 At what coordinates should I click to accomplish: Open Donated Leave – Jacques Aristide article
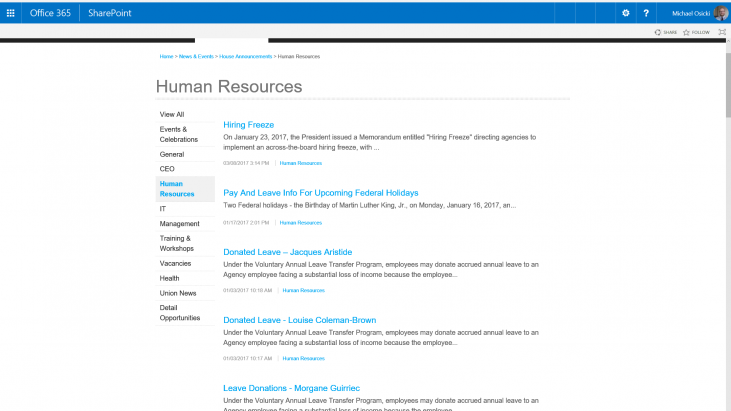(x=288, y=252)
